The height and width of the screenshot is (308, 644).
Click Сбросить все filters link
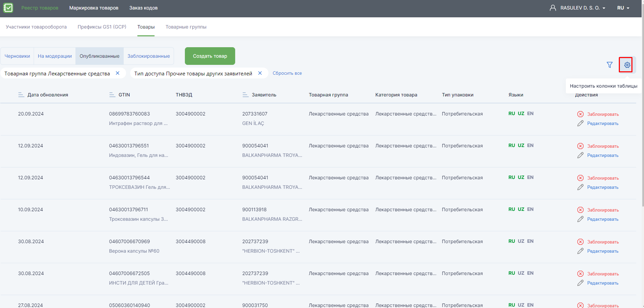click(287, 73)
